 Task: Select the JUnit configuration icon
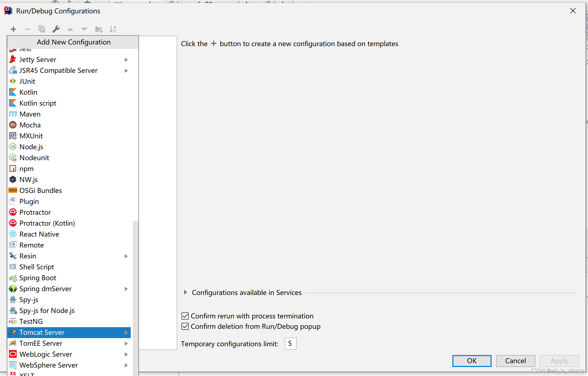(x=13, y=81)
